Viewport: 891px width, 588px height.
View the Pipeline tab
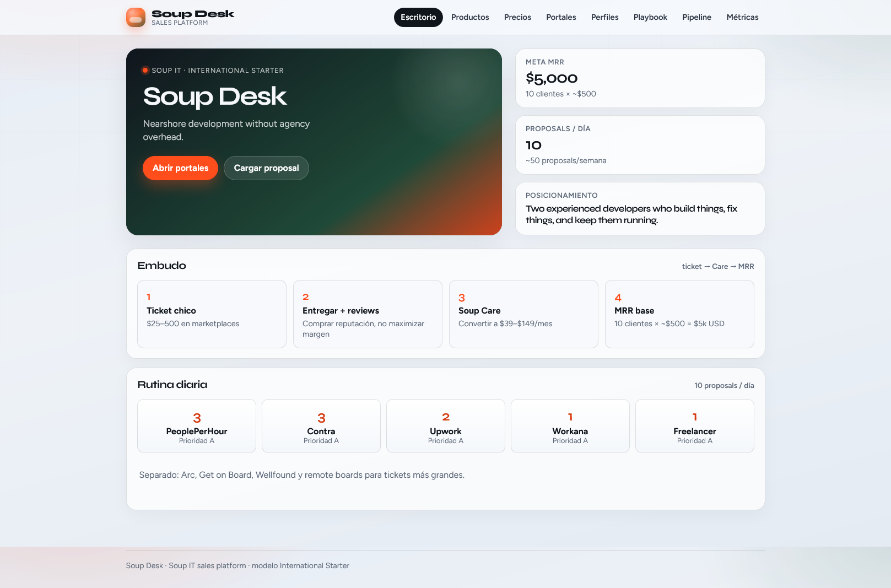click(696, 17)
